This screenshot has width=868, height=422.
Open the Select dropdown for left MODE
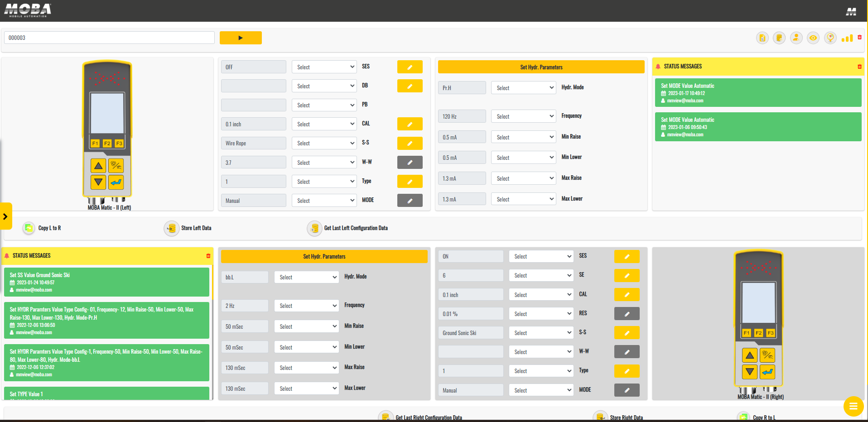(x=324, y=201)
